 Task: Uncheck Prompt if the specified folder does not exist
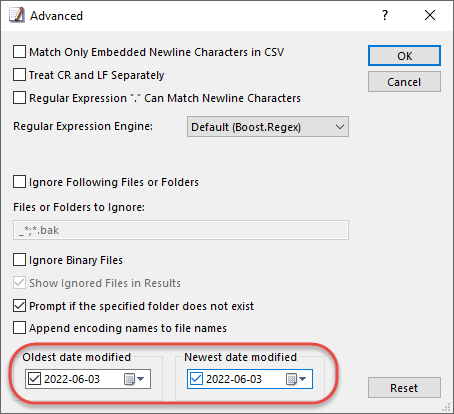(19, 306)
